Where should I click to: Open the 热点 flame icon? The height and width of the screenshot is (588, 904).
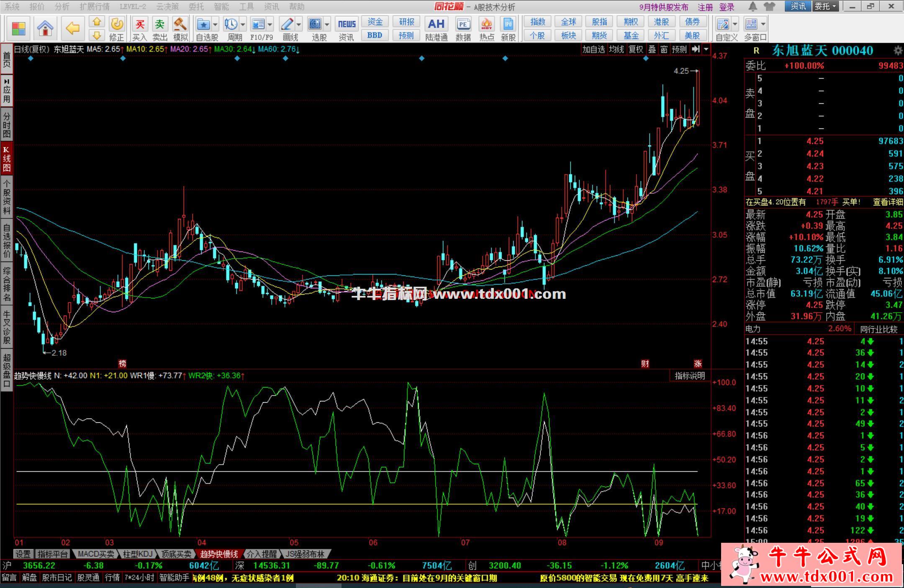(486, 28)
